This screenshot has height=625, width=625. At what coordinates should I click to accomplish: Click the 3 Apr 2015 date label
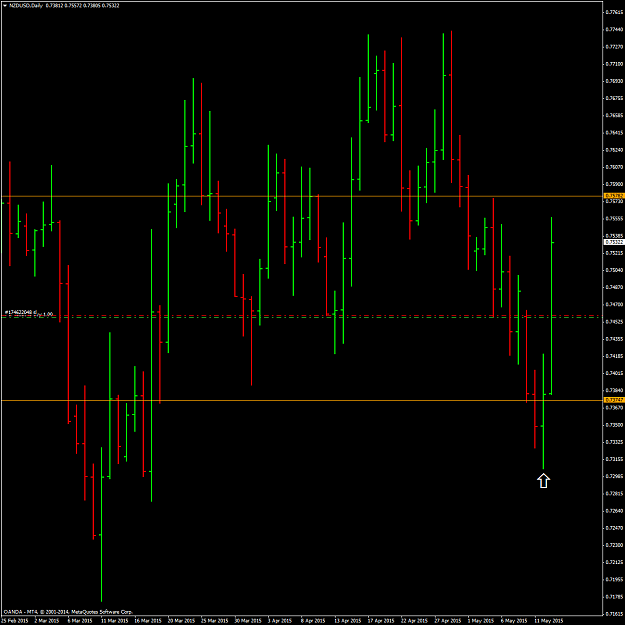pyautogui.click(x=279, y=621)
